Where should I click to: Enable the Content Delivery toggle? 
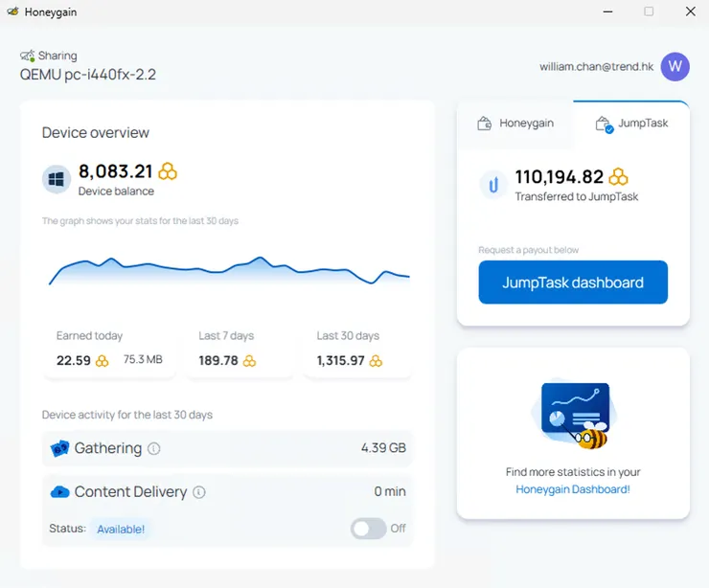click(x=368, y=529)
